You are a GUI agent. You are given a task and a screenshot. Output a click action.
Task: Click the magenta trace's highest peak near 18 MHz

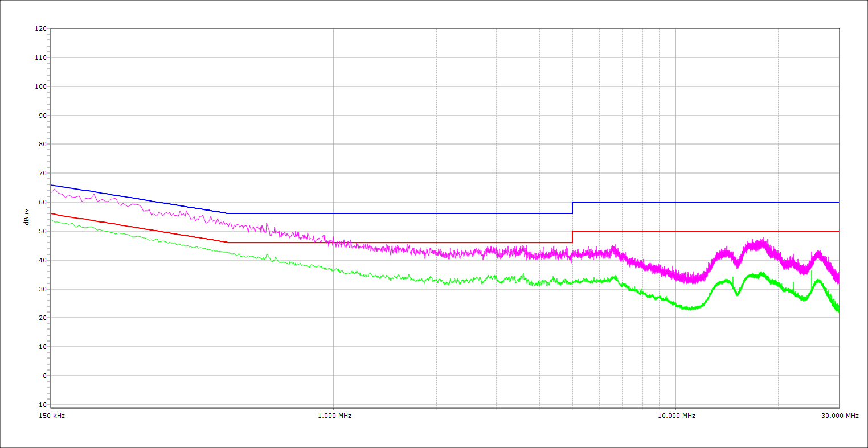click(x=762, y=240)
